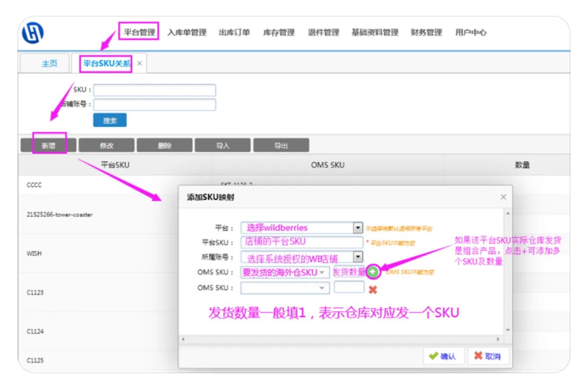Close the 平台SKU关系 tab
The height and width of the screenshot is (389, 588).
click(x=140, y=63)
